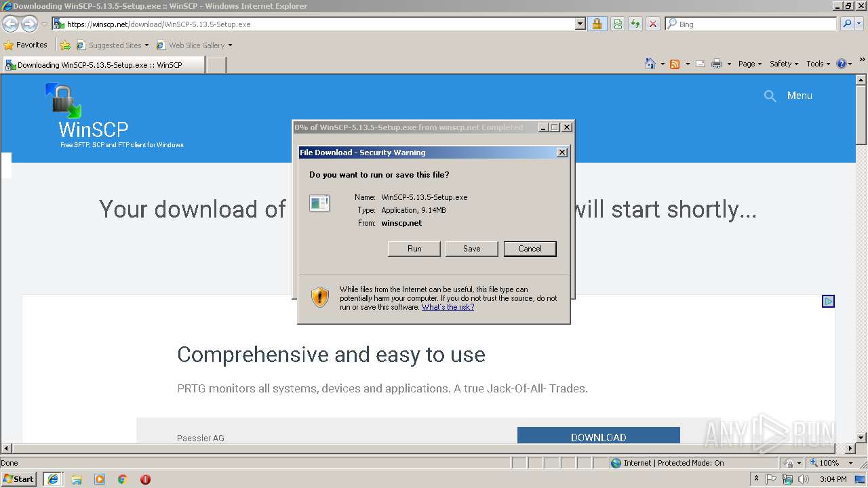Open Windows Explorer folder from taskbar
Screen dimensions: 868x488
[77, 479]
